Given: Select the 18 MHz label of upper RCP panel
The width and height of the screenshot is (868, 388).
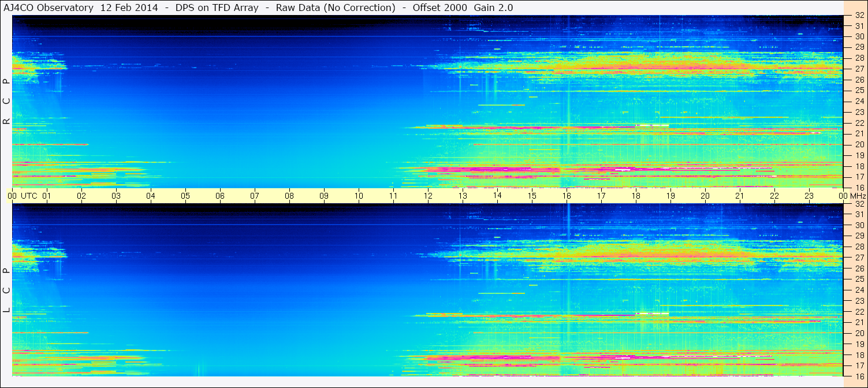Looking at the screenshot, I should pos(859,166).
